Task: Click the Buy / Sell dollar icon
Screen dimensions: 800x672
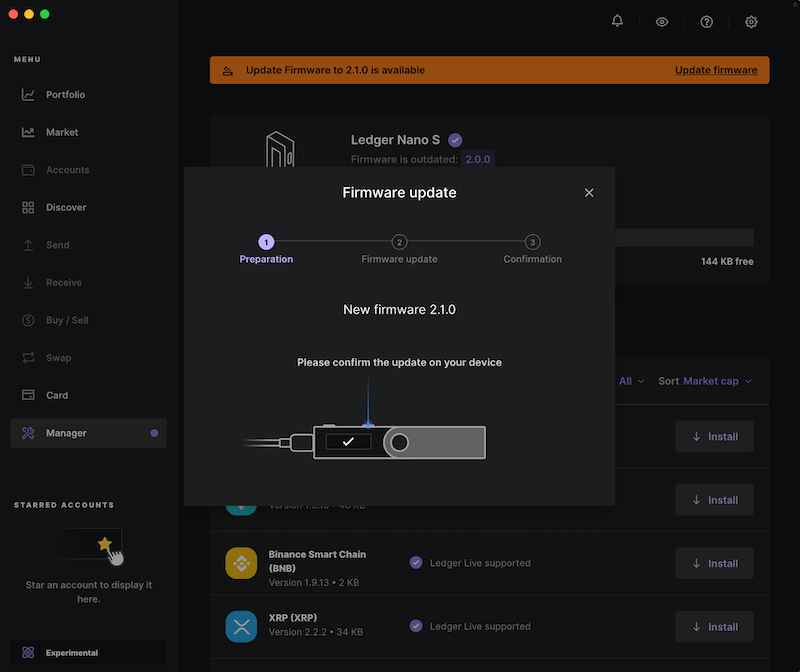Action: point(28,320)
